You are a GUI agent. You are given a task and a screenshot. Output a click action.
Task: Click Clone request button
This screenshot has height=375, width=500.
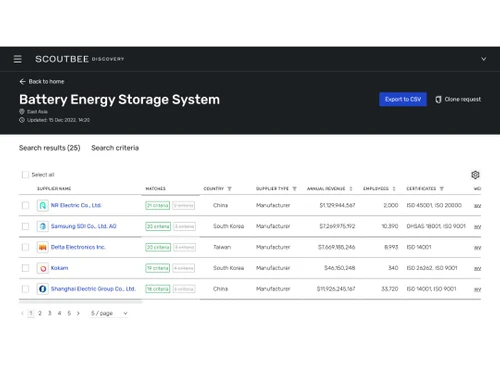(x=458, y=99)
